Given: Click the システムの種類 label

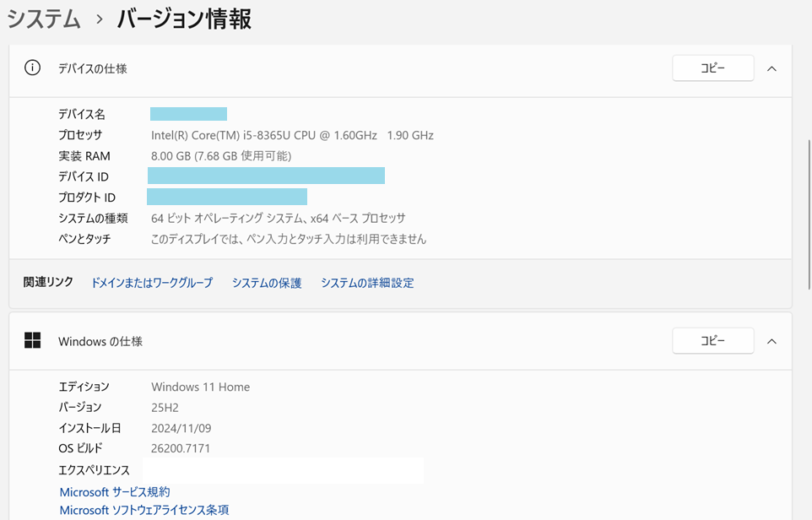Looking at the screenshot, I should coord(93,218).
